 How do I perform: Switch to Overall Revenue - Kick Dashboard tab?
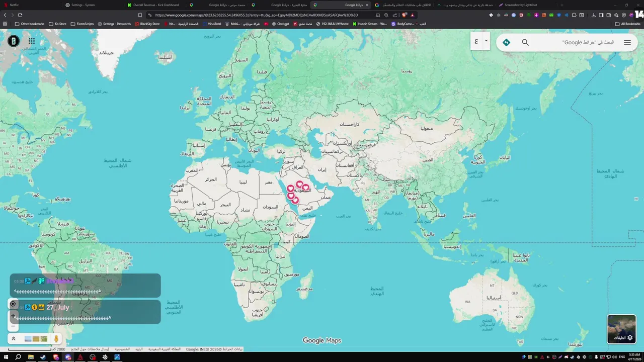(155, 5)
